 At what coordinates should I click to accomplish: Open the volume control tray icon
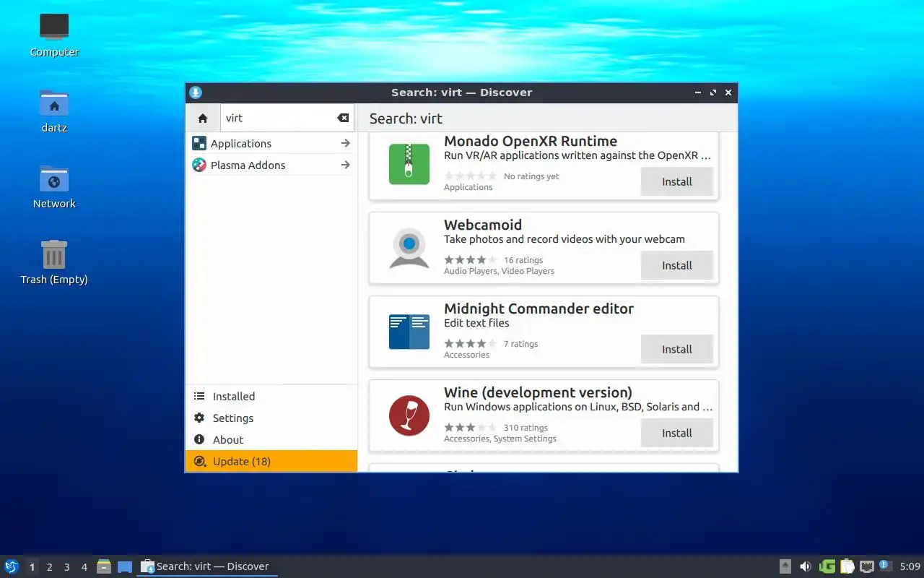[806, 566]
